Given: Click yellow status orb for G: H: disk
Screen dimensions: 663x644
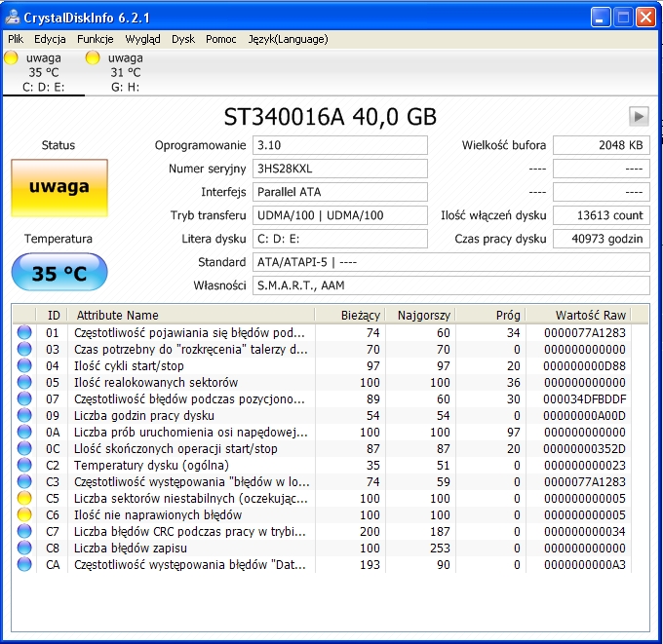Looking at the screenshot, I should [x=93, y=57].
